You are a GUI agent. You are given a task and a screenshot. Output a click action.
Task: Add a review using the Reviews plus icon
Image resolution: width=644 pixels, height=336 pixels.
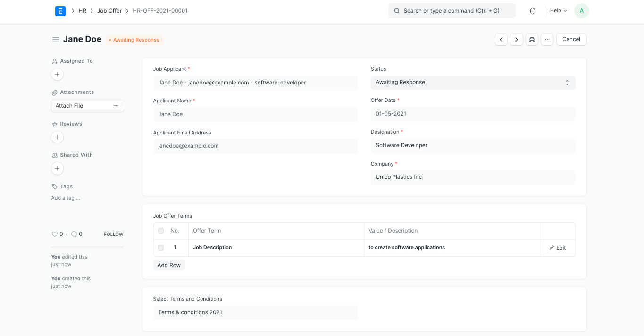click(x=57, y=137)
